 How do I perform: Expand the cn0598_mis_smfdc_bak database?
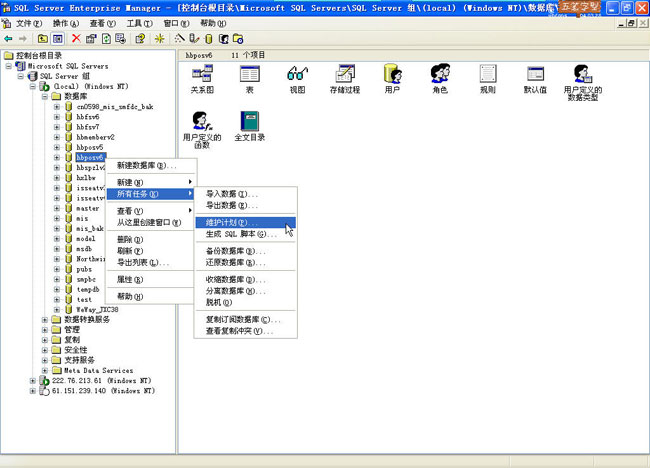pyautogui.click(x=57, y=107)
